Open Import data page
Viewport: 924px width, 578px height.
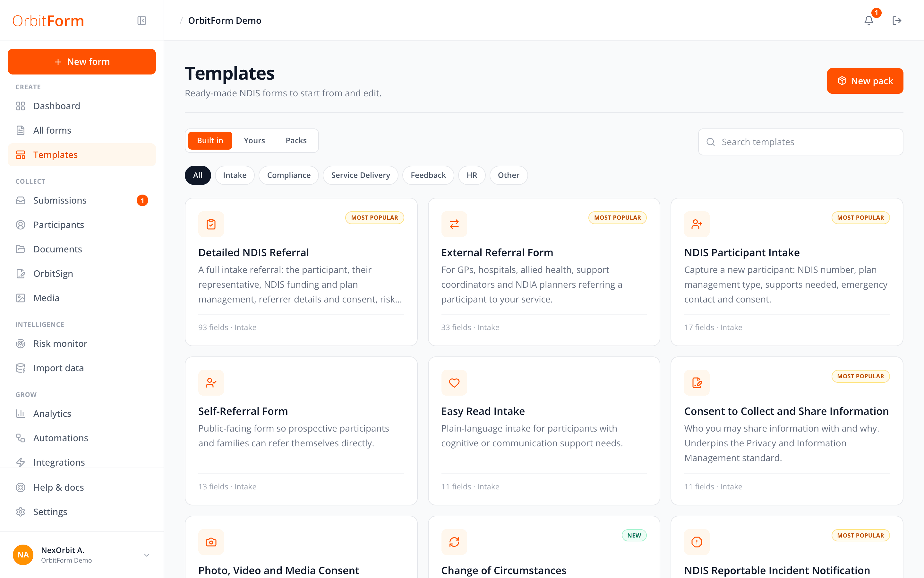click(82, 368)
